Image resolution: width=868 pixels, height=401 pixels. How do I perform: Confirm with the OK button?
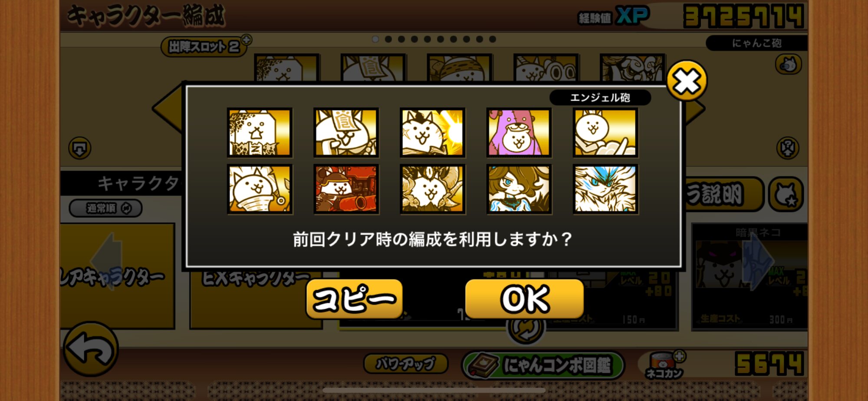coord(525,299)
